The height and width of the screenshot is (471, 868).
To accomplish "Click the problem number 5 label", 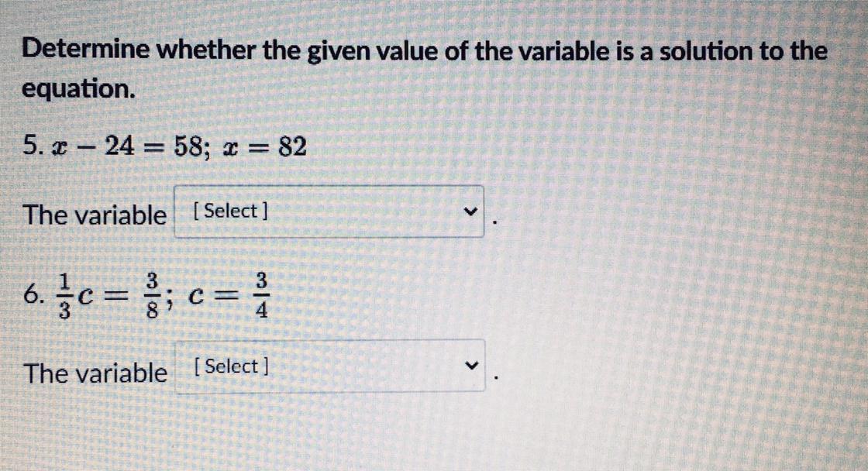I will (33, 146).
